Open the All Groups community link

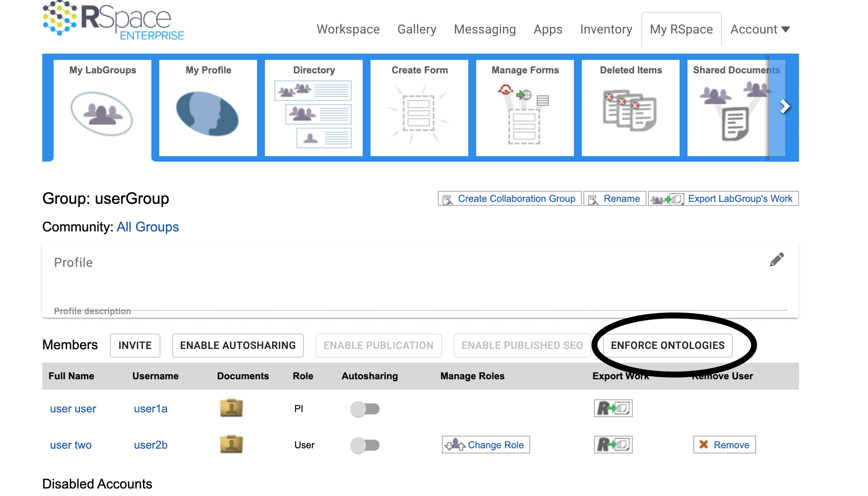148,227
